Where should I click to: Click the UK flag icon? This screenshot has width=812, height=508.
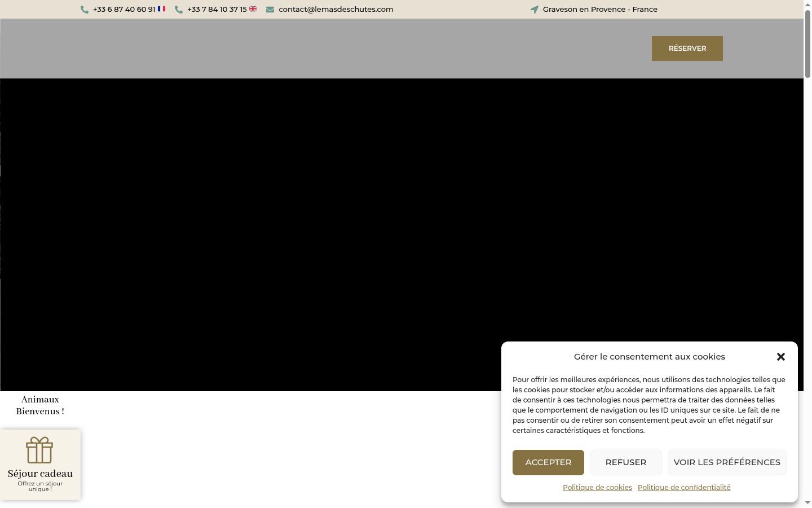[x=253, y=9]
